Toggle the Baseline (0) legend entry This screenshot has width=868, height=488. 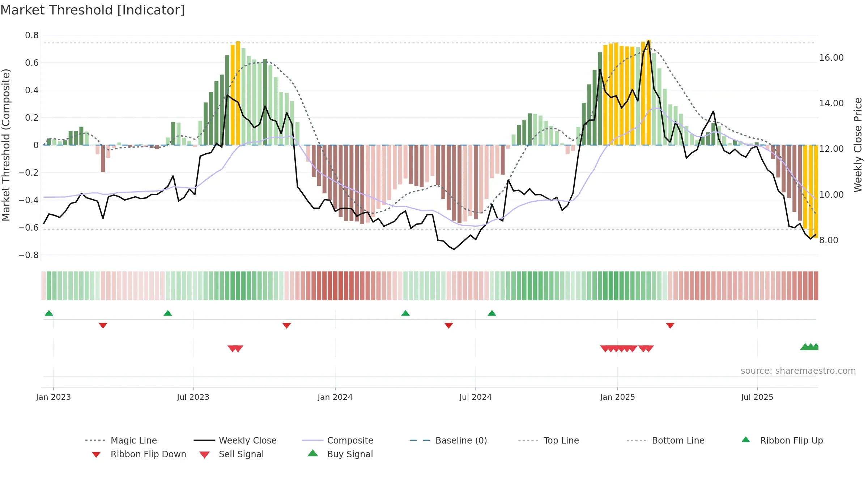click(x=448, y=440)
